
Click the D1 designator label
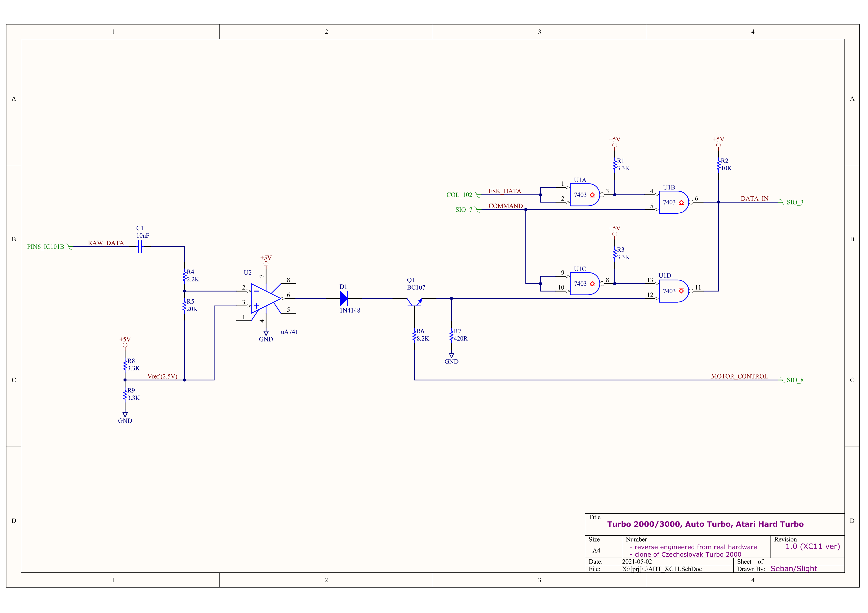pos(343,287)
